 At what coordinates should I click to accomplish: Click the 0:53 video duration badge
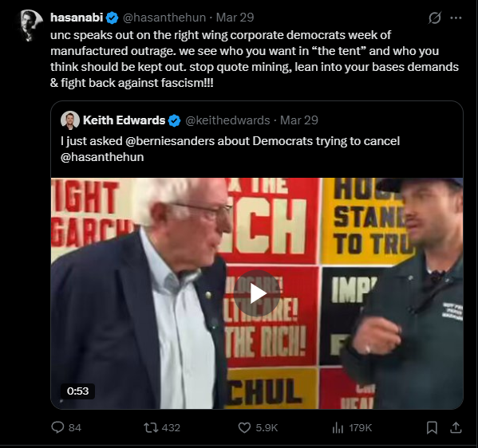coord(77,391)
